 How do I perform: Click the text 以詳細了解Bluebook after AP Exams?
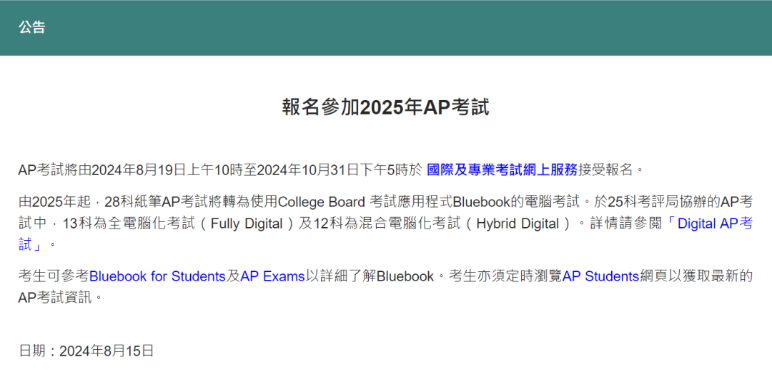click(x=369, y=277)
